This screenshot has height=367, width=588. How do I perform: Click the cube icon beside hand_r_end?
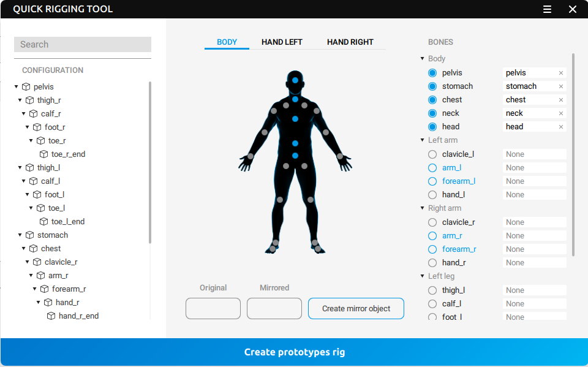[x=51, y=316]
